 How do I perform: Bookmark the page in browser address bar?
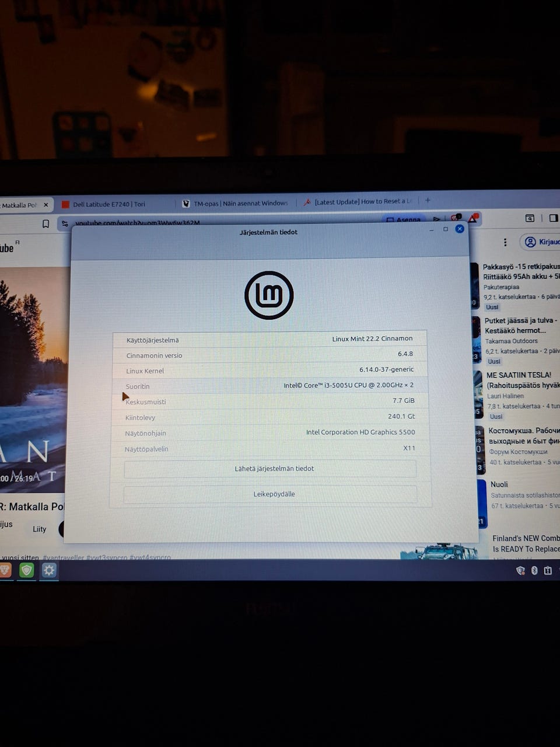pos(45,224)
